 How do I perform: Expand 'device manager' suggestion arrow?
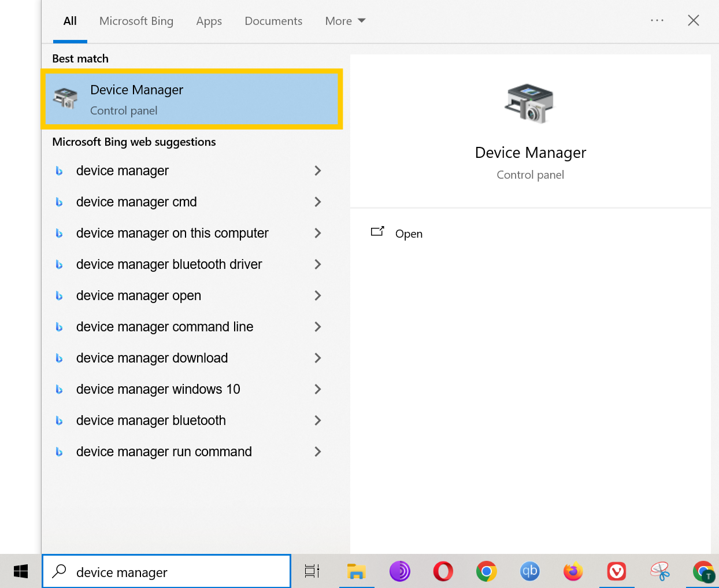[317, 171]
